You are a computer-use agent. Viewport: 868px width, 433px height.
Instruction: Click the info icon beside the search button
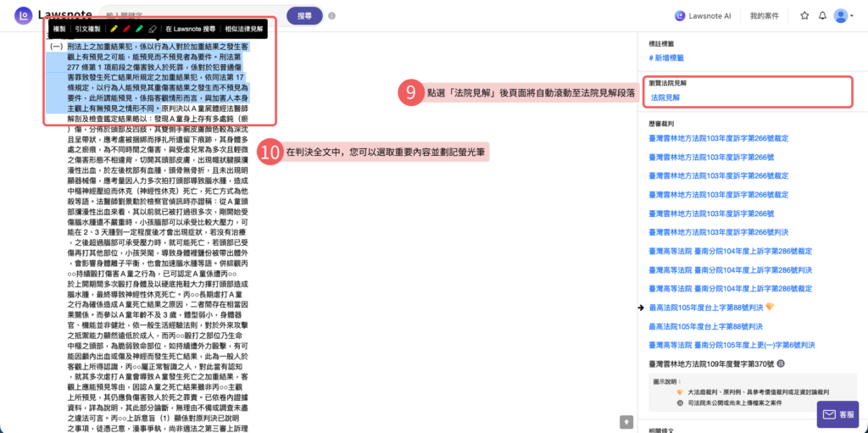tap(331, 16)
